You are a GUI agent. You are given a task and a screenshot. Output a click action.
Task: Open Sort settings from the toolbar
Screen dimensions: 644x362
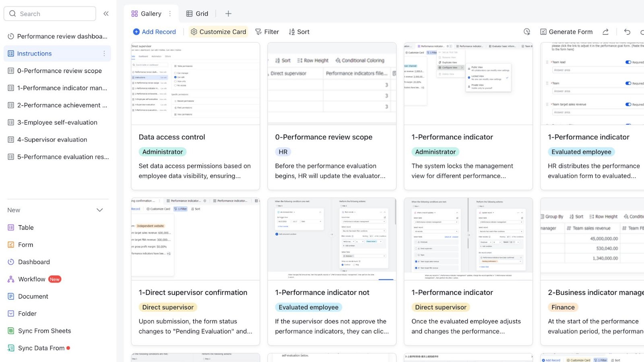click(299, 32)
